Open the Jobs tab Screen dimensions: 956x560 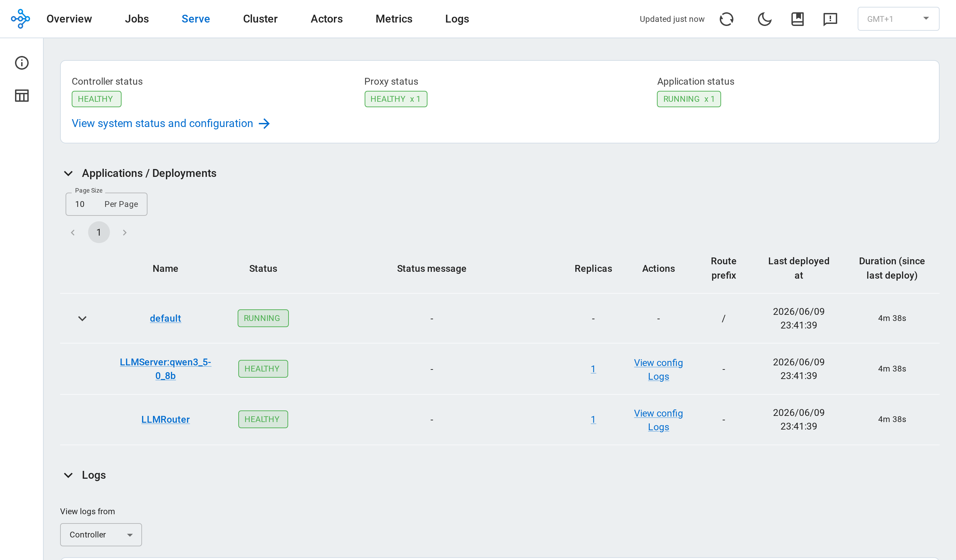pos(137,18)
